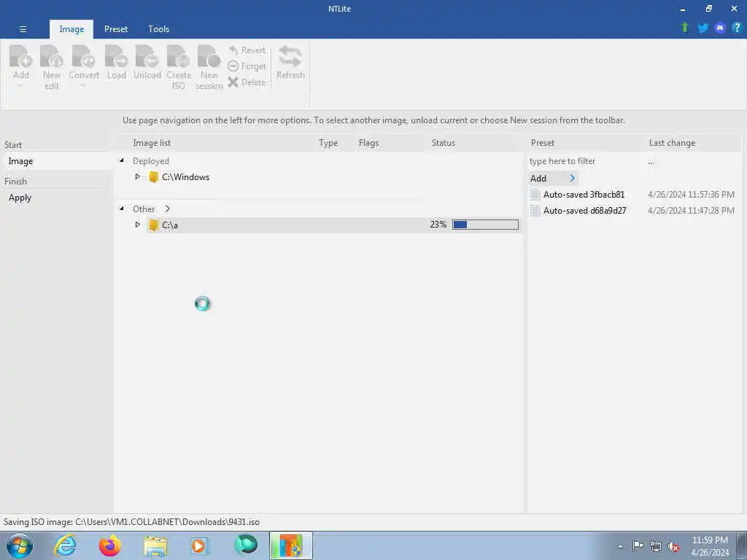747x560 pixels.
Task: Click the 4/26/2024 11:47:28 PM timestamp
Action: coord(692,211)
